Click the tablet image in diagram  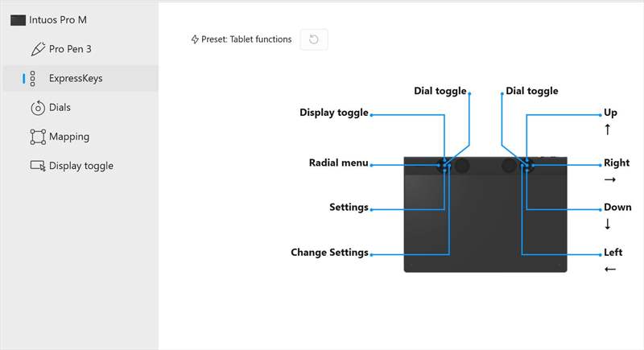pos(485,214)
